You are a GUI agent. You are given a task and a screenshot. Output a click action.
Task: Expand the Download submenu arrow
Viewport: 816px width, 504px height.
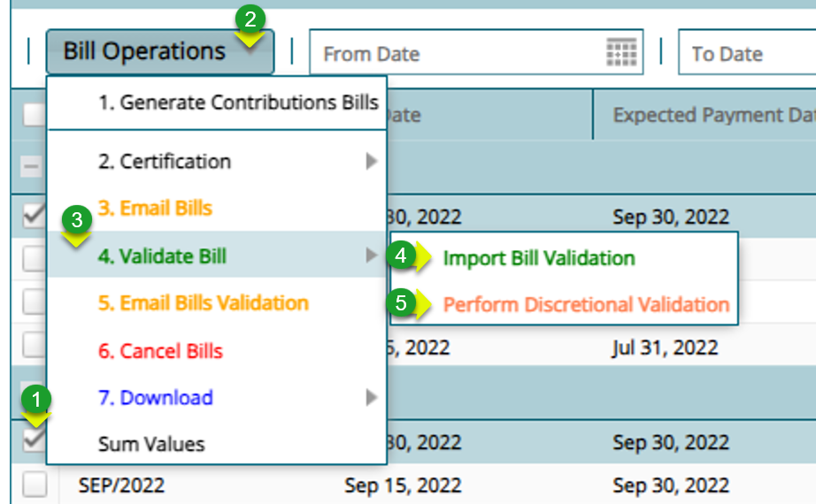point(371,397)
